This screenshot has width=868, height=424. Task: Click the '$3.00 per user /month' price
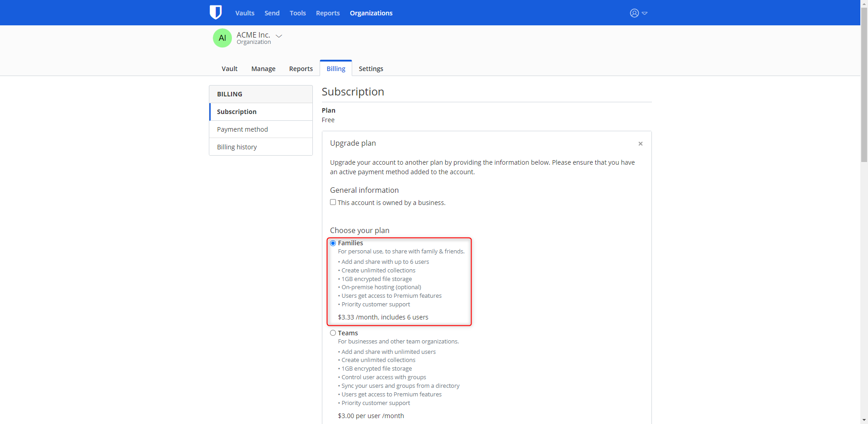click(371, 416)
